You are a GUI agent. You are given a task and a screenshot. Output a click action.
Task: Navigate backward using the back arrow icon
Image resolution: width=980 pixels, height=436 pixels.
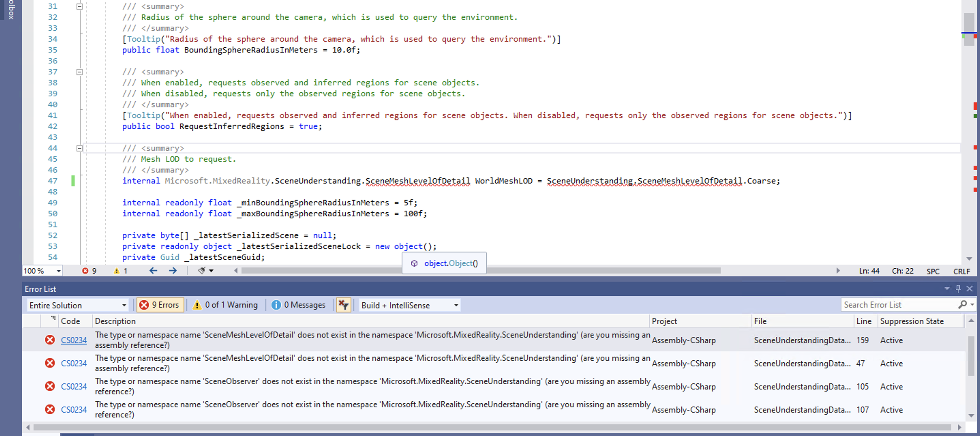(153, 271)
